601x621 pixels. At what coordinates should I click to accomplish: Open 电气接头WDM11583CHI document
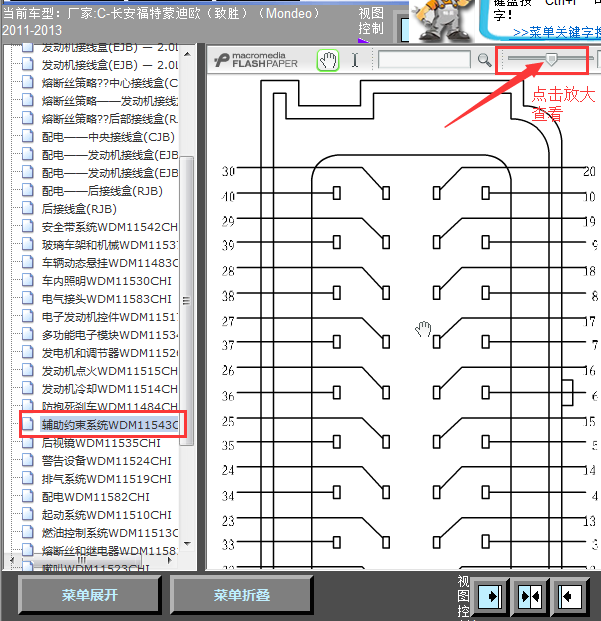[107, 299]
